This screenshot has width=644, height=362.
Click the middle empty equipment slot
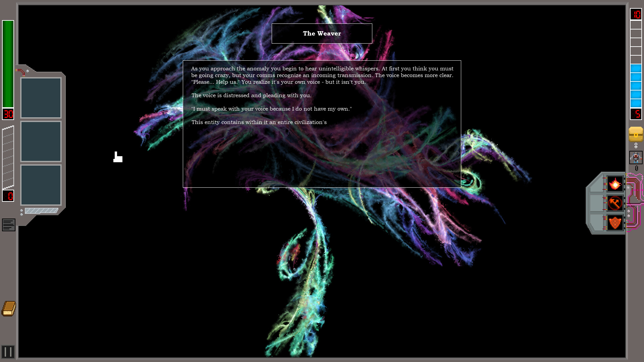[x=41, y=141]
